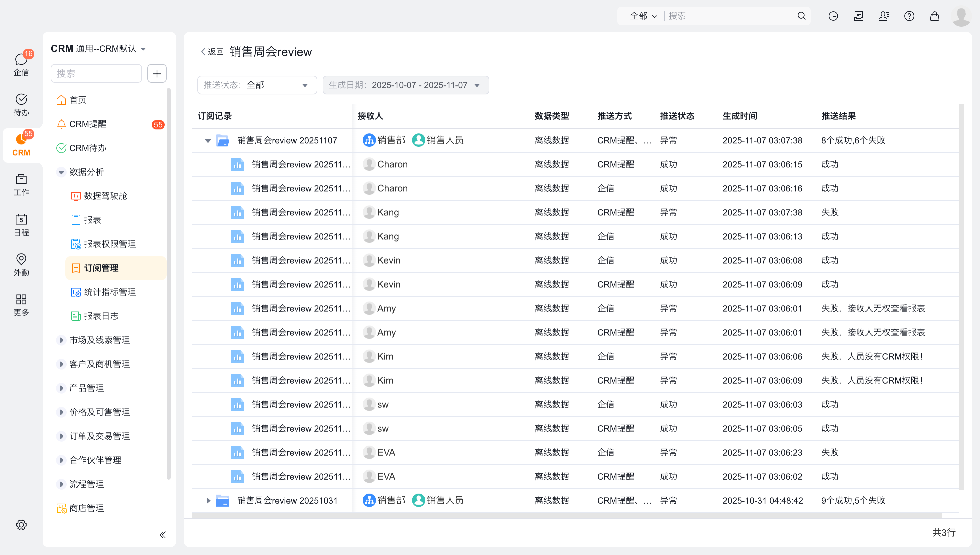
Task: Click the help question mark icon
Action: [909, 16]
